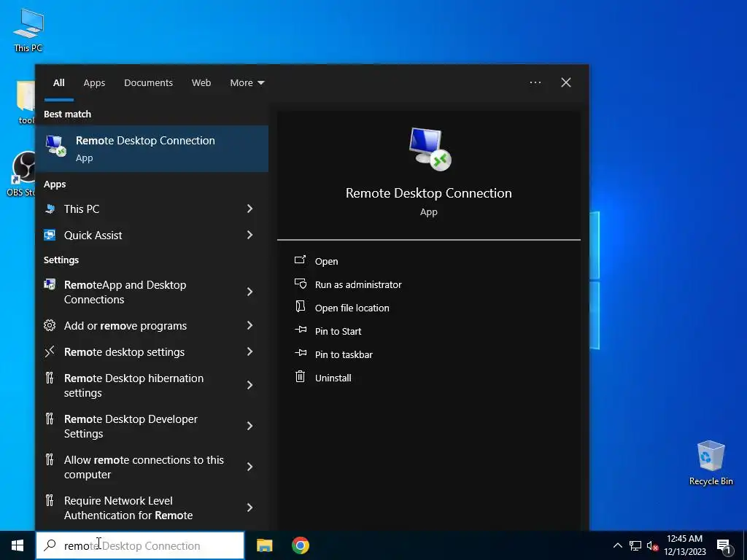Choose Uninstall for Remote Desktop Connection
Screen dimensions: 747x560
click(333, 378)
